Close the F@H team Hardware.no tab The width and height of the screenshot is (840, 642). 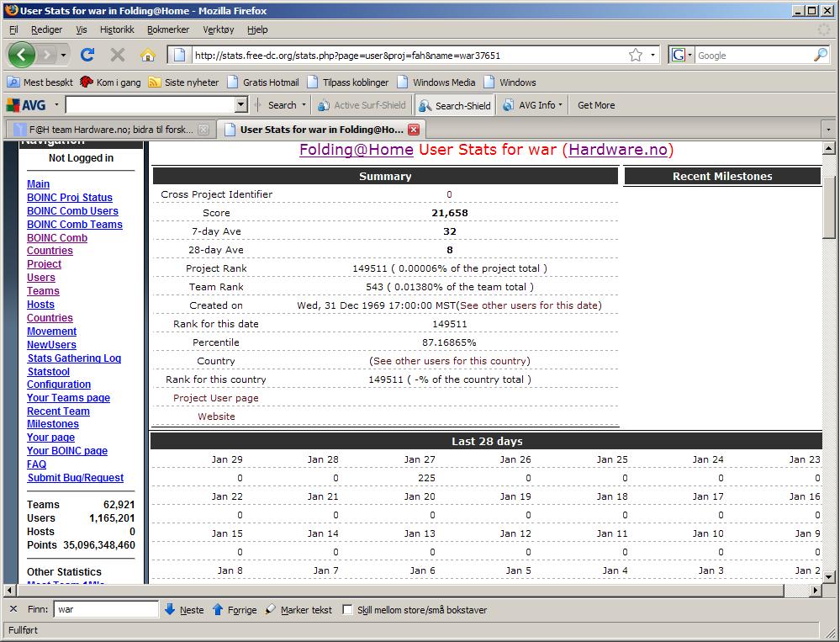tap(203, 129)
